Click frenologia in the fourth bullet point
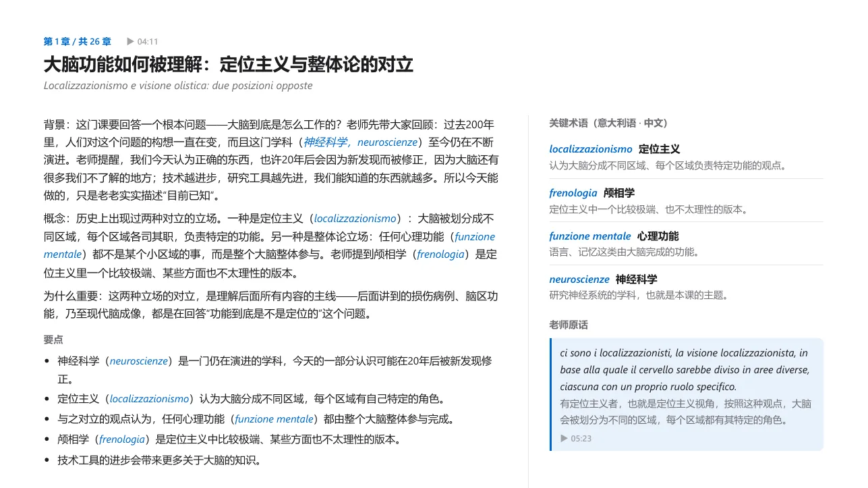 [x=122, y=439]
